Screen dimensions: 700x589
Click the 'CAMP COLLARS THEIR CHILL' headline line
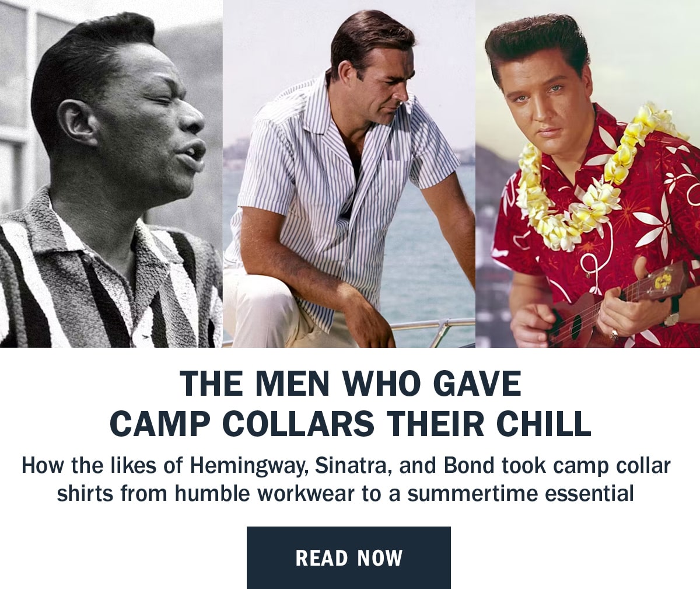pyautogui.click(x=350, y=424)
